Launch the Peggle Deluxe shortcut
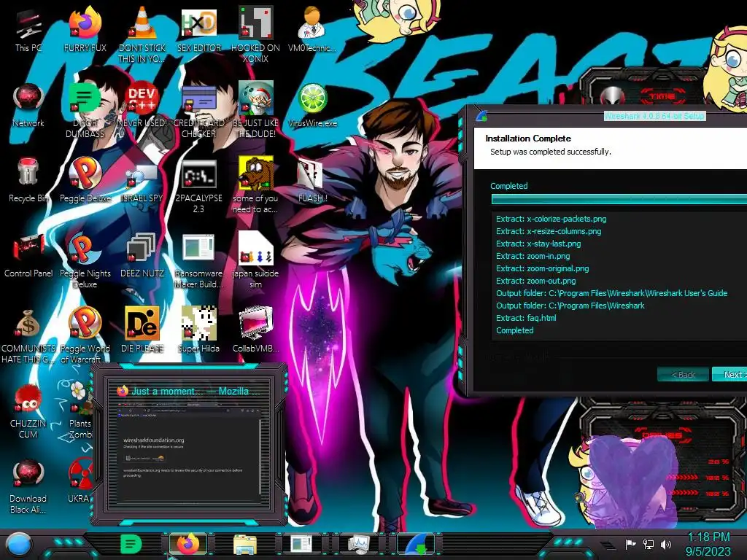The width and height of the screenshot is (747, 560). point(85,180)
